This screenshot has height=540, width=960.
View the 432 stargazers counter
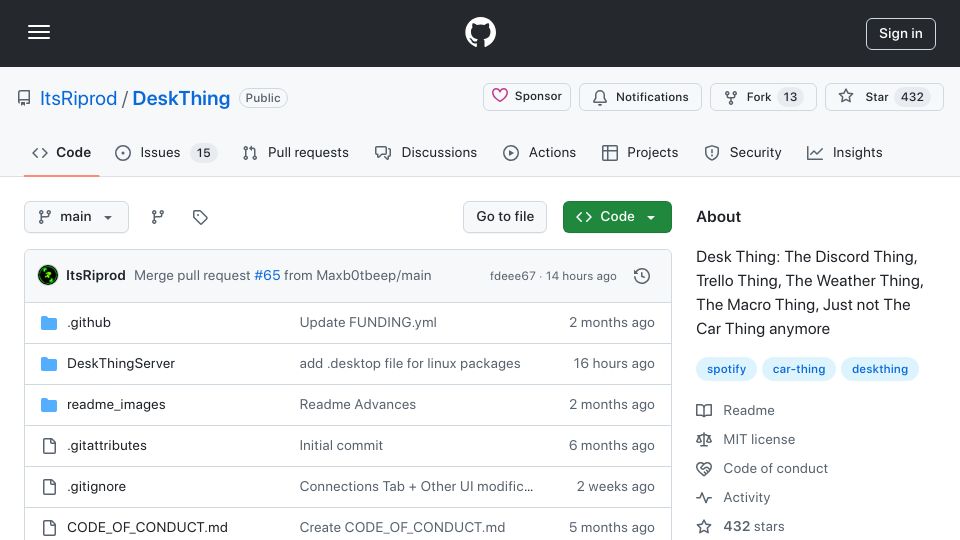click(x=912, y=97)
